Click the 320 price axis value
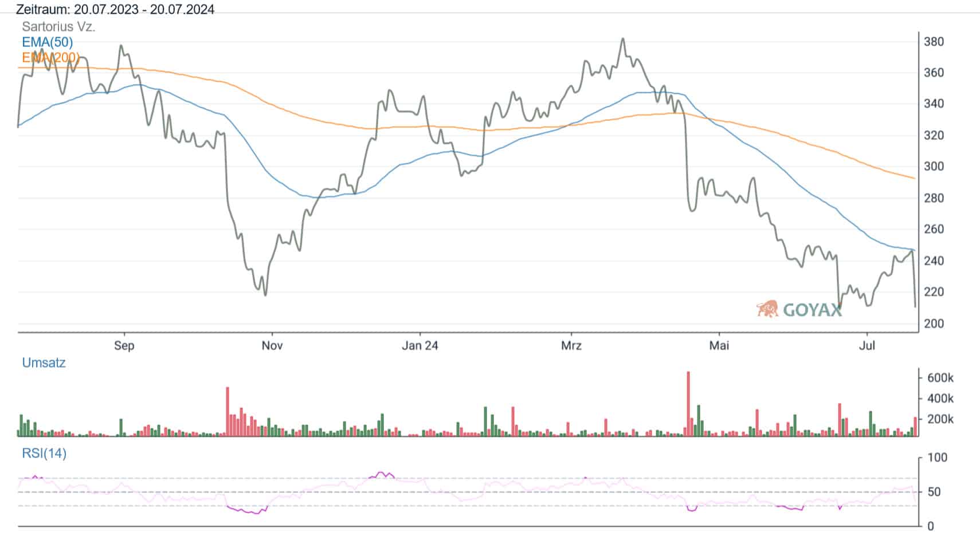The image size is (980, 560). tap(934, 136)
